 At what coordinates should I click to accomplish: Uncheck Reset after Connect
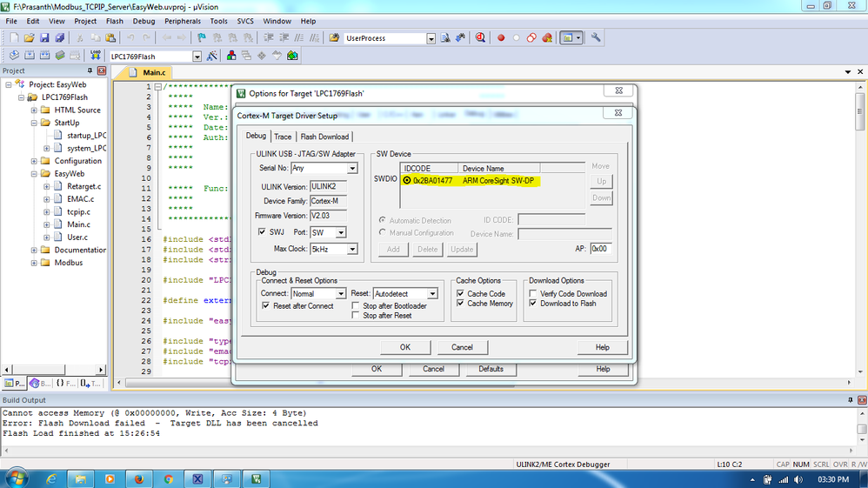click(x=266, y=305)
